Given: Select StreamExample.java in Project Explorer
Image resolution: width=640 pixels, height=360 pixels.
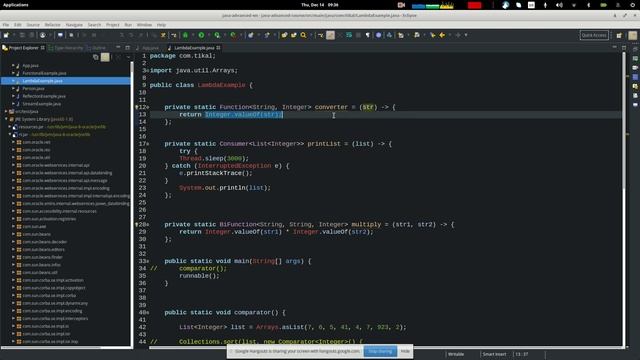Looking at the screenshot, I should (x=42, y=104).
